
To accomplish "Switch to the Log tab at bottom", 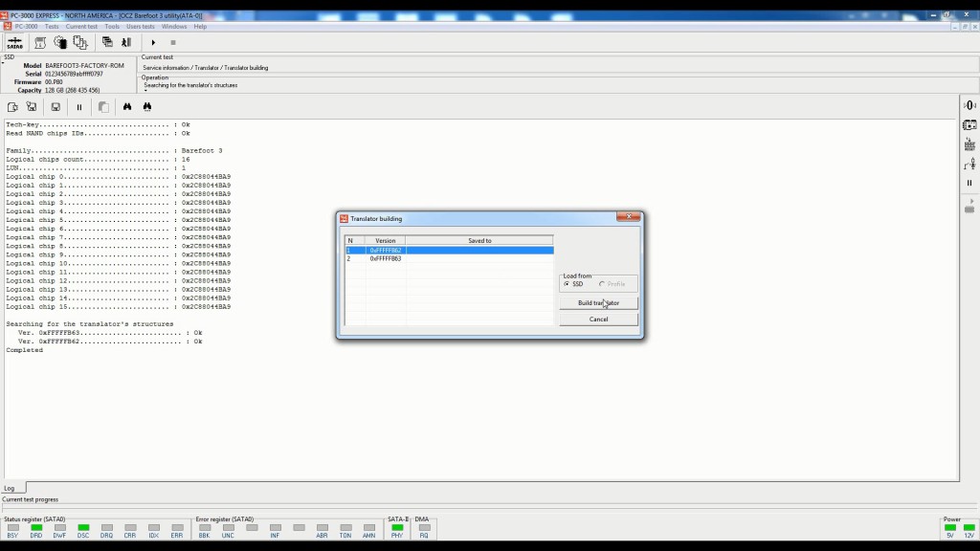I will click(x=10, y=487).
